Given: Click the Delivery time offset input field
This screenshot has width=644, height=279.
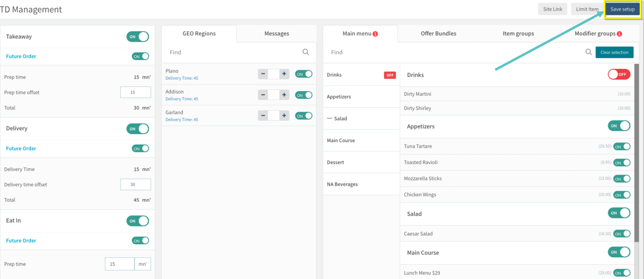Looking at the screenshot, I should pos(135,185).
